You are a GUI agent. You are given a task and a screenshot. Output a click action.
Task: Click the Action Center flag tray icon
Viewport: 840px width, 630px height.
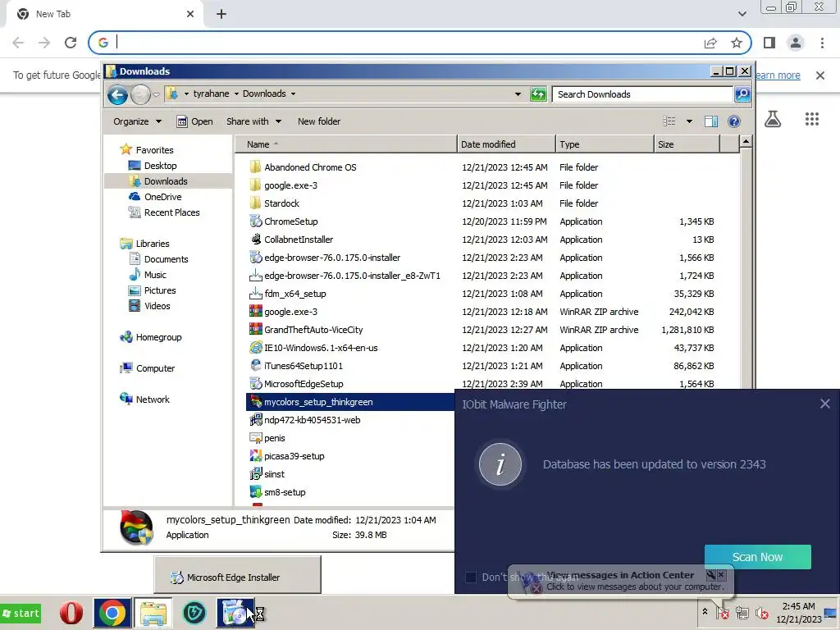[722, 613]
